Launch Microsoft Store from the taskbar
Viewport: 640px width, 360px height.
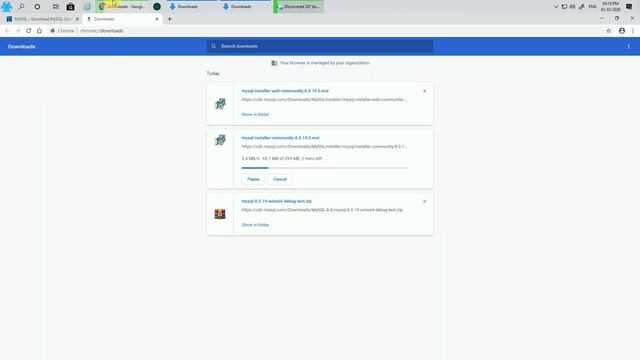[71, 7]
